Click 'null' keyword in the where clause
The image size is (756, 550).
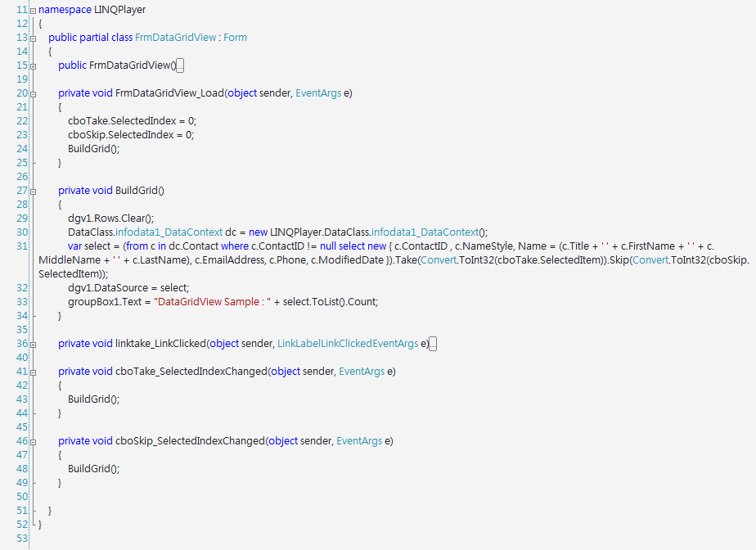(328, 246)
